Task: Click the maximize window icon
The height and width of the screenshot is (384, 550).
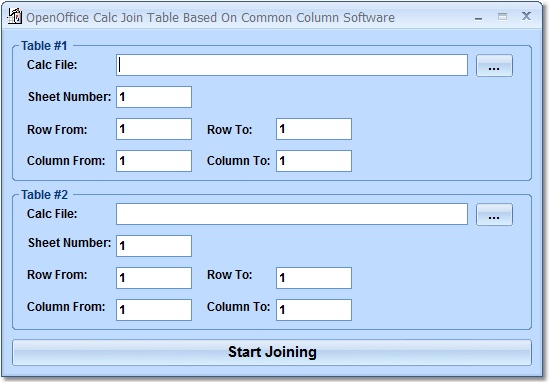Action: point(502,16)
